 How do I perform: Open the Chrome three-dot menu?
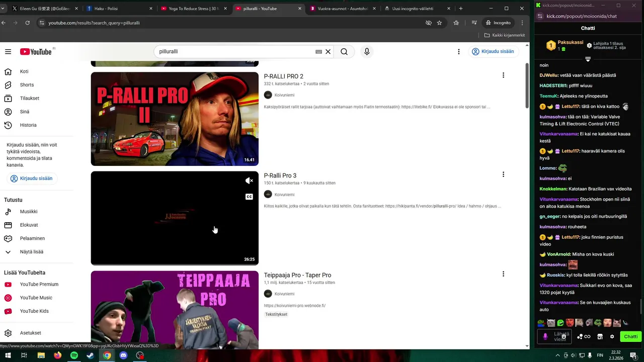point(522,23)
